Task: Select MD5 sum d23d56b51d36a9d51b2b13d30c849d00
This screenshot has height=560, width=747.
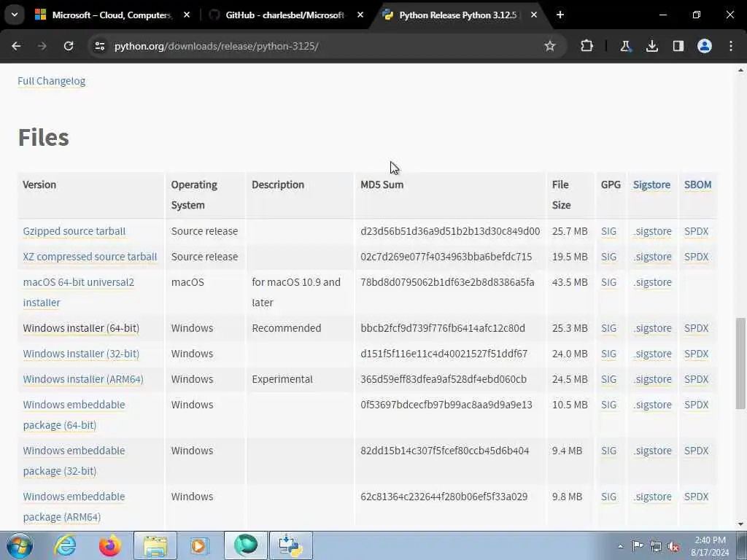Action: tap(450, 231)
